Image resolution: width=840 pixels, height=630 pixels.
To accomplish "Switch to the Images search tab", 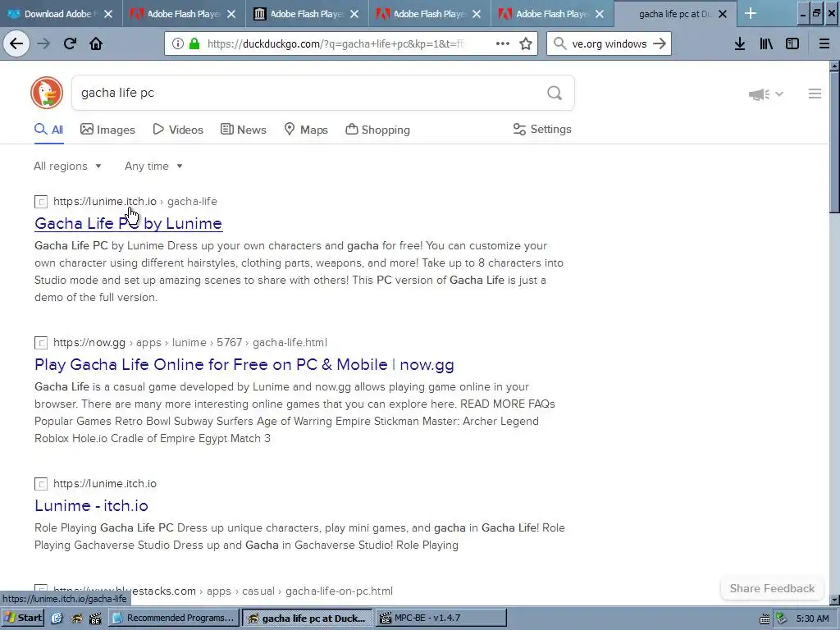I will pos(107,130).
